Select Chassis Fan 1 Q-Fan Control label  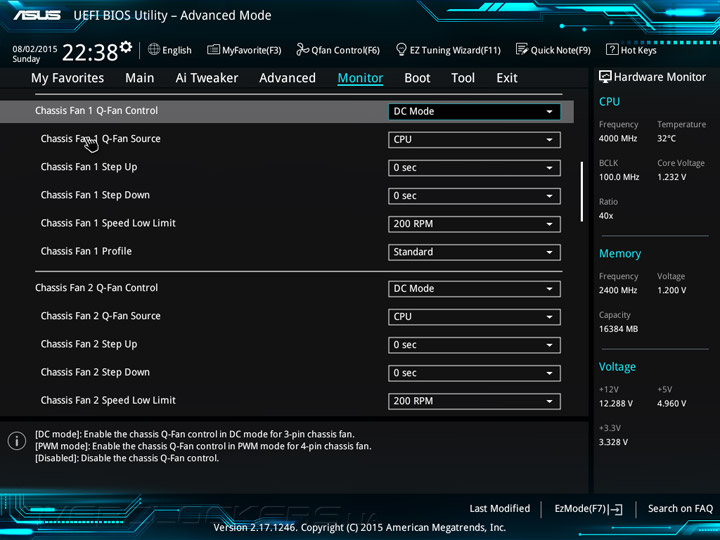click(96, 111)
